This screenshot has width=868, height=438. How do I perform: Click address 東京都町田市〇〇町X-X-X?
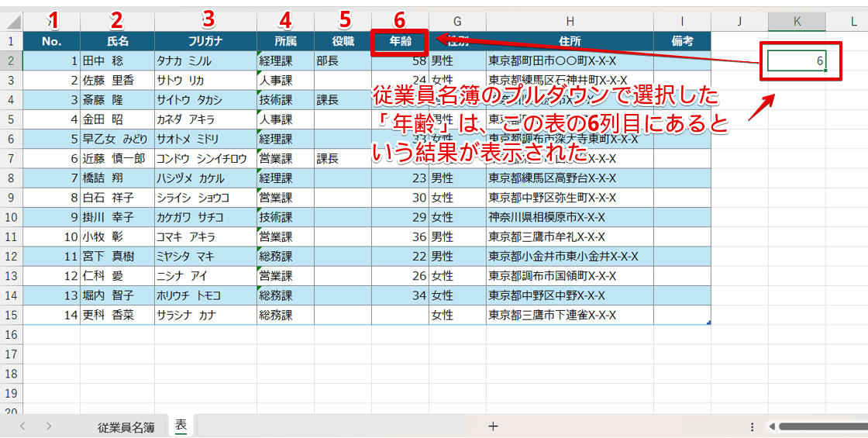click(x=570, y=60)
